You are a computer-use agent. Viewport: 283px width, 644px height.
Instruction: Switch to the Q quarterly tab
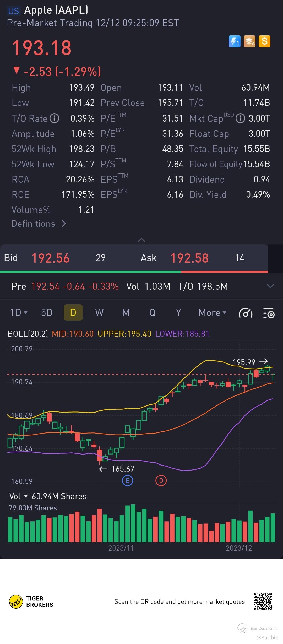coord(152,313)
